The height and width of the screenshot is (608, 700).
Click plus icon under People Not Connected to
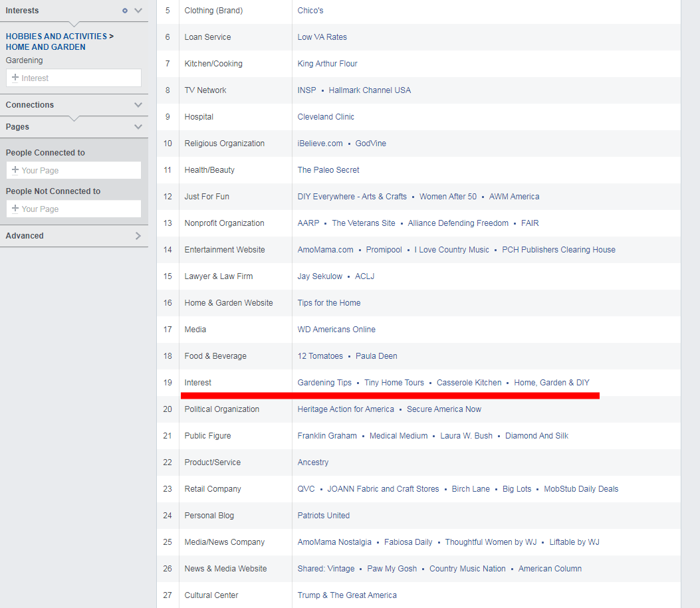pyautogui.click(x=15, y=209)
